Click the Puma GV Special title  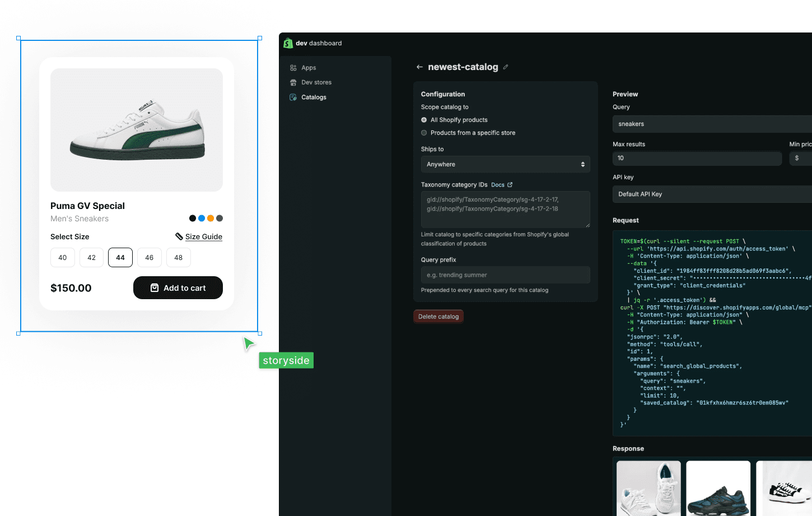click(87, 206)
